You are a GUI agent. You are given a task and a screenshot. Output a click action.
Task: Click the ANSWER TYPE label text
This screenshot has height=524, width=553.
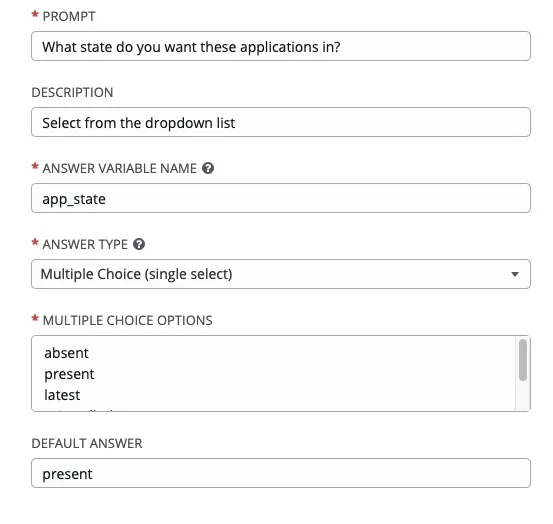[85, 244]
